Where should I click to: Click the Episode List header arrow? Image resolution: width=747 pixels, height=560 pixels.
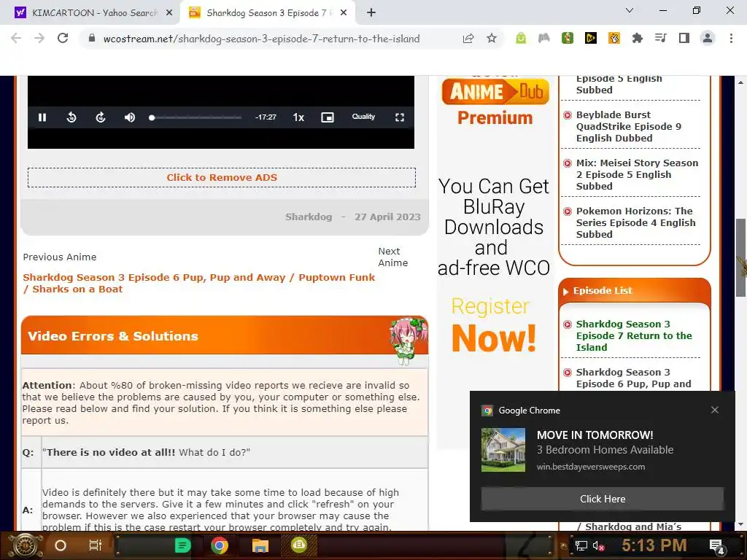[x=565, y=292]
